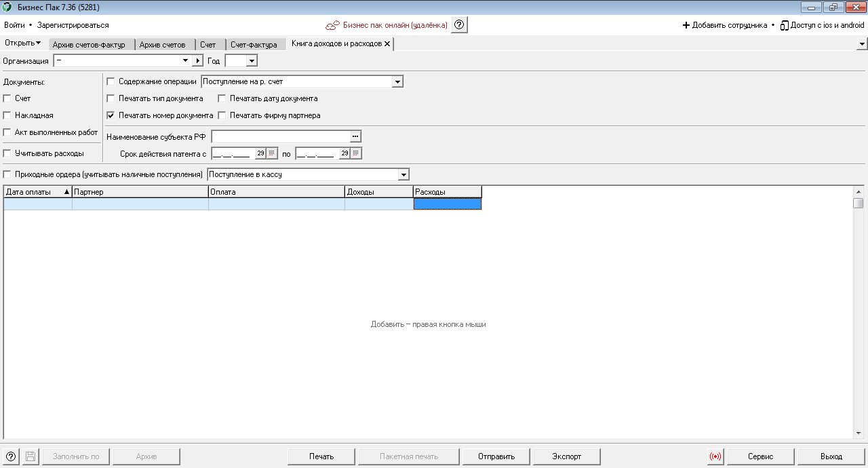The height and width of the screenshot is (468, 868).
Task: Click the Экспорт button
Action: coord(567,456)
